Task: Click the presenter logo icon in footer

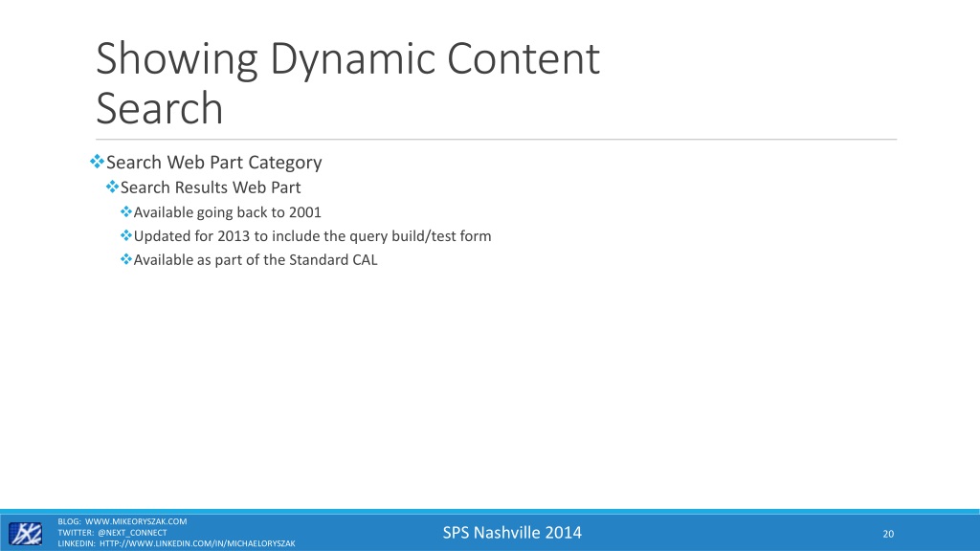Action: pos(25,534)
